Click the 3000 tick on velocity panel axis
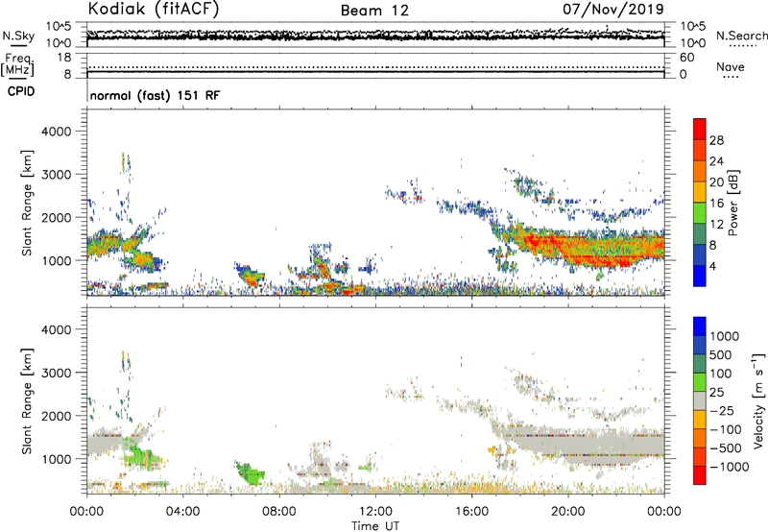This screenshot has height=532, width=768. coord(56,373)
